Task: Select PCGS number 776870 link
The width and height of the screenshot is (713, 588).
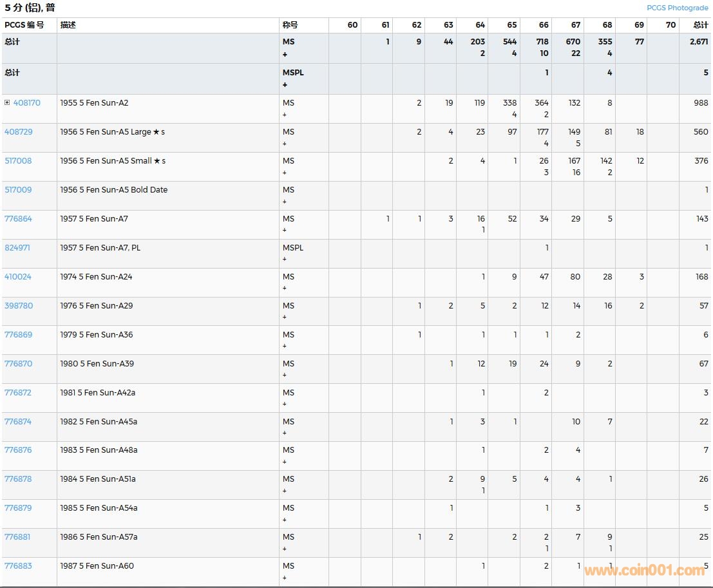Action: tap(18, 364)
